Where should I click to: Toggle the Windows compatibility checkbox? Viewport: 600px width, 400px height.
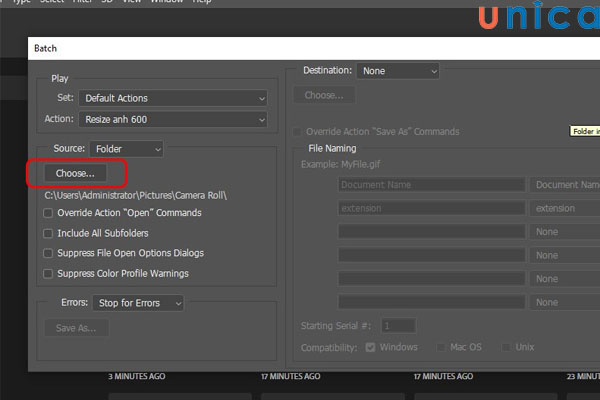372,347
